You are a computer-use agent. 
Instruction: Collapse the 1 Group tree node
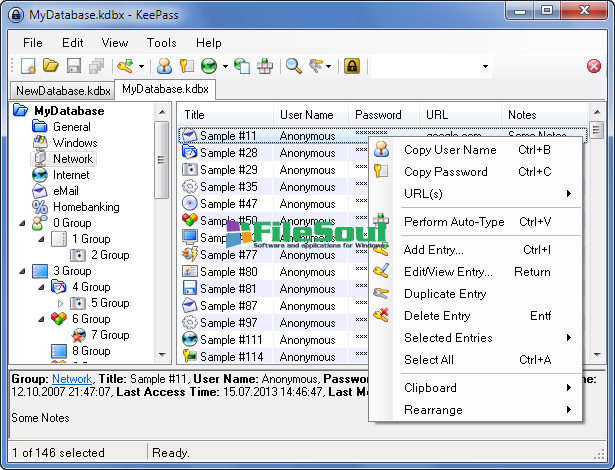click(41, 239)
